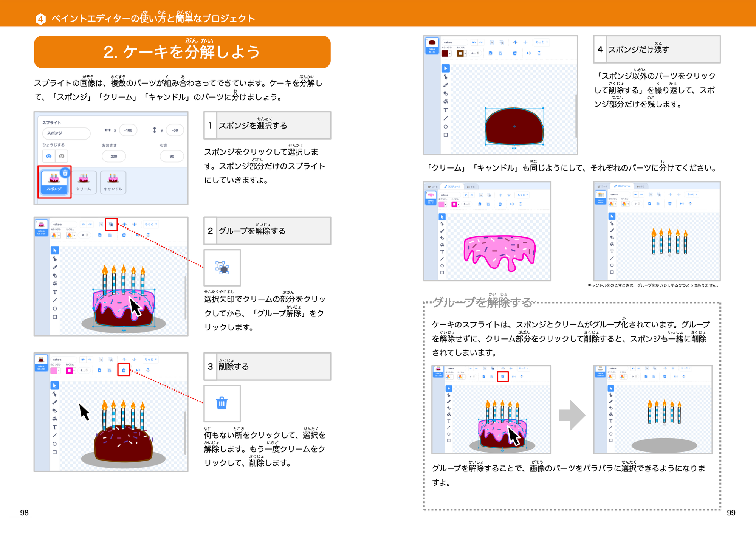Click the ungroup icon in the toolbar

111,225
